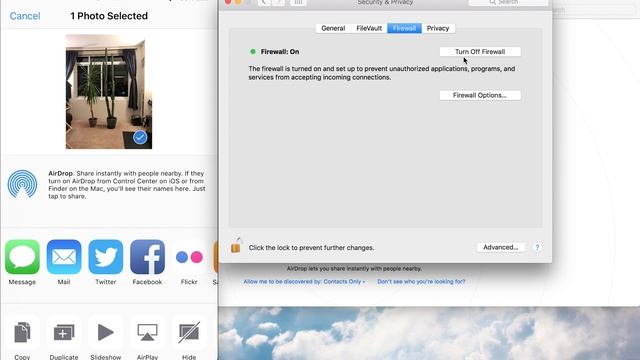
Task: Share the photo to Facebook
Action: [147, 257]
